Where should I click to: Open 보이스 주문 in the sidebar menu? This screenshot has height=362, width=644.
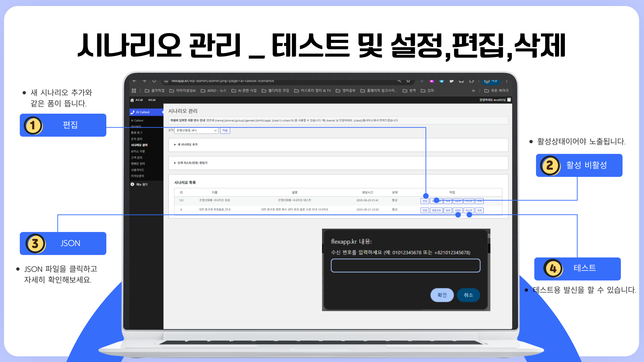[x=138, y=151]
